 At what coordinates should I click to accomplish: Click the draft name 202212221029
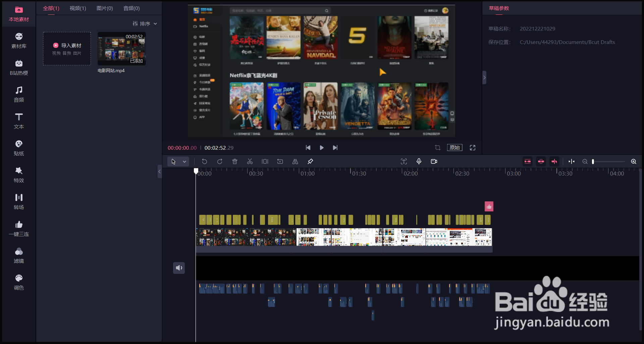click(537, 29)
